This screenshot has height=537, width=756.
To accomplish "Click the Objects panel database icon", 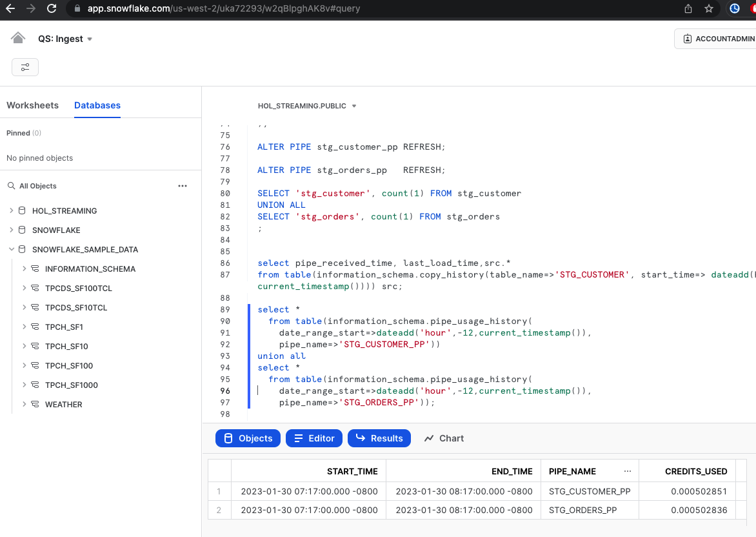I will pos(229,438).
